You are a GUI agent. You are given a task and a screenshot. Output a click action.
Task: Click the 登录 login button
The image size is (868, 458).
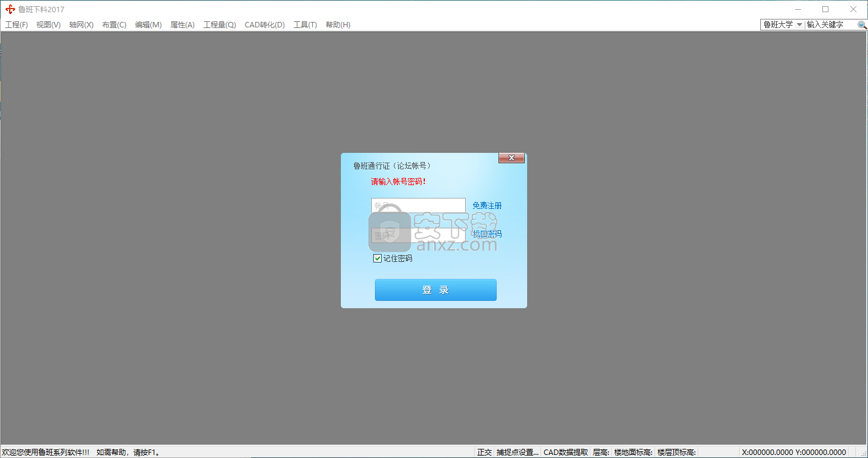click(x=436, y=290)
